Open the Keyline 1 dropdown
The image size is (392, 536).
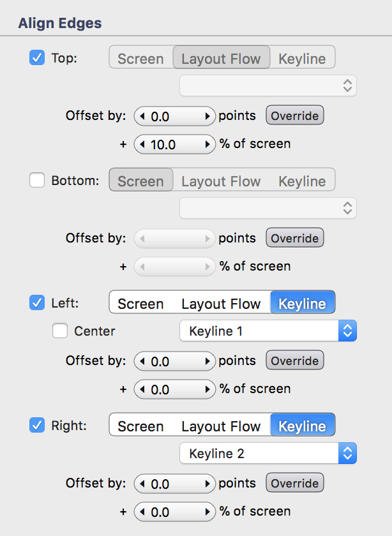click(x=268, y=331)
